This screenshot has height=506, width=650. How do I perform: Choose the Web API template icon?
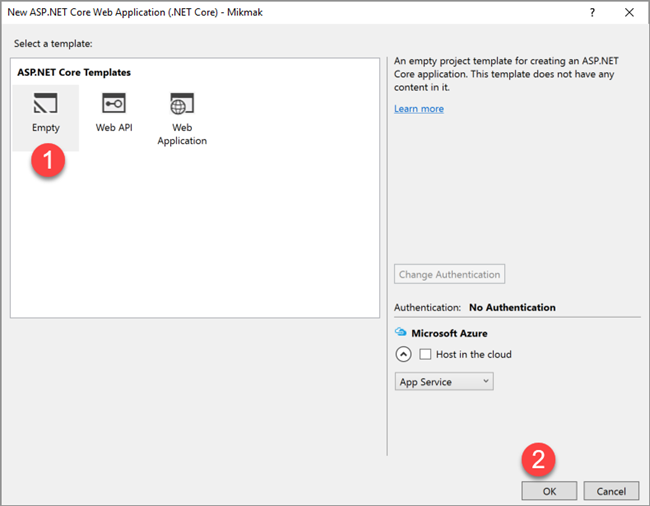(114, 103)
